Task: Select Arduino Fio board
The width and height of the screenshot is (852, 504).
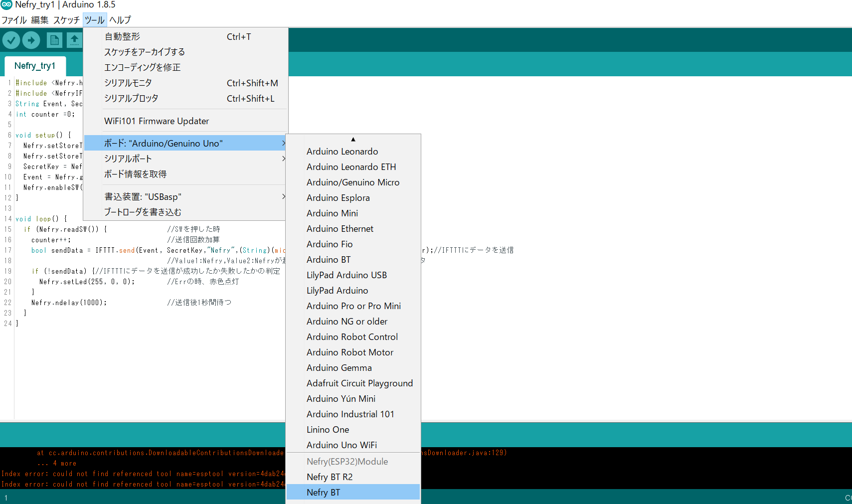Action: (x=353, y=244)
